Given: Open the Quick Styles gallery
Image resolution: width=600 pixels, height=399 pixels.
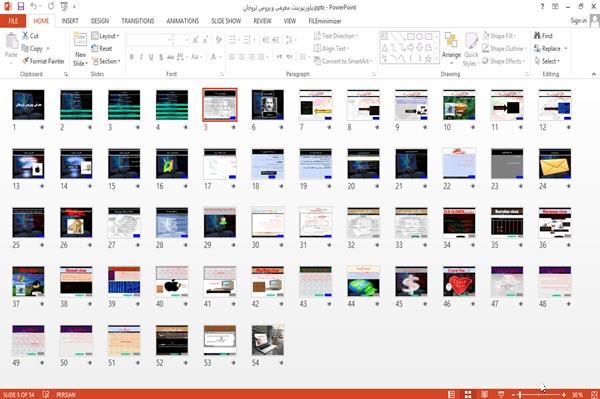Looking at the screenshot, I should pyautogui.click(x=471, y=50).
